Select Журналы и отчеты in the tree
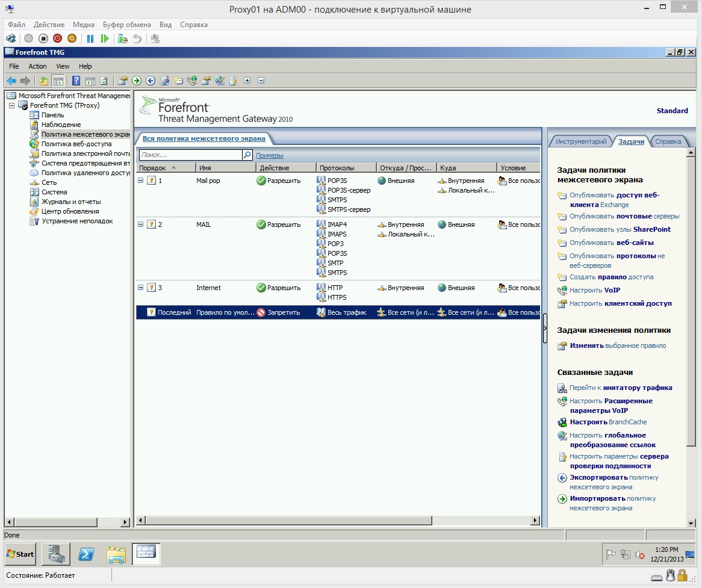This screenshot has height=588, width=702. coord(71,202)
